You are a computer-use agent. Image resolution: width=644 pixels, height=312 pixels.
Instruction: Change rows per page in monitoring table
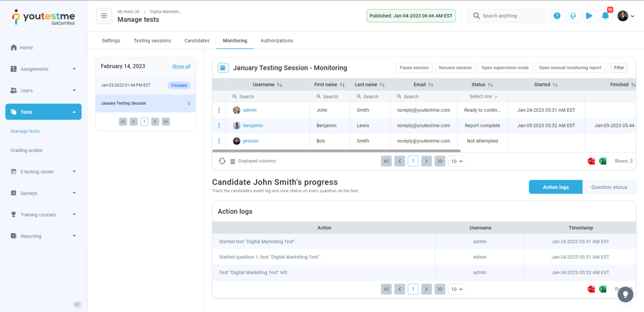(x=456, y=161)
